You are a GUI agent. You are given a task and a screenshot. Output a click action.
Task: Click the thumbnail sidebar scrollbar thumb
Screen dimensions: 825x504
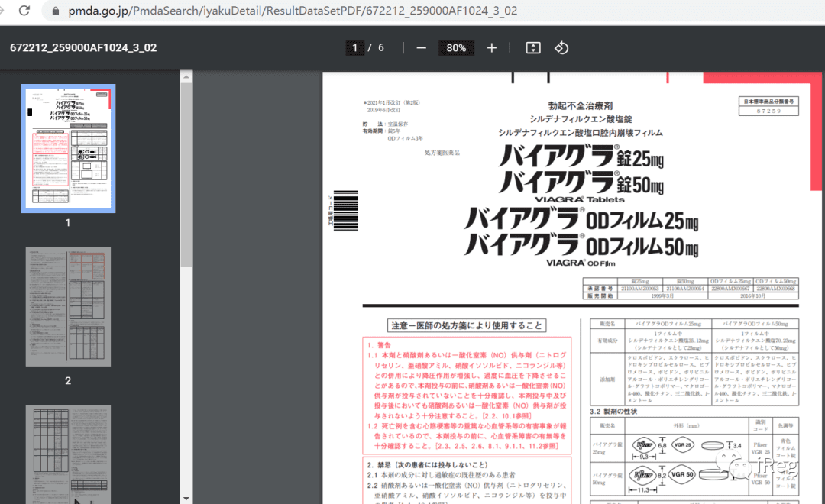(x=186, y=175)
